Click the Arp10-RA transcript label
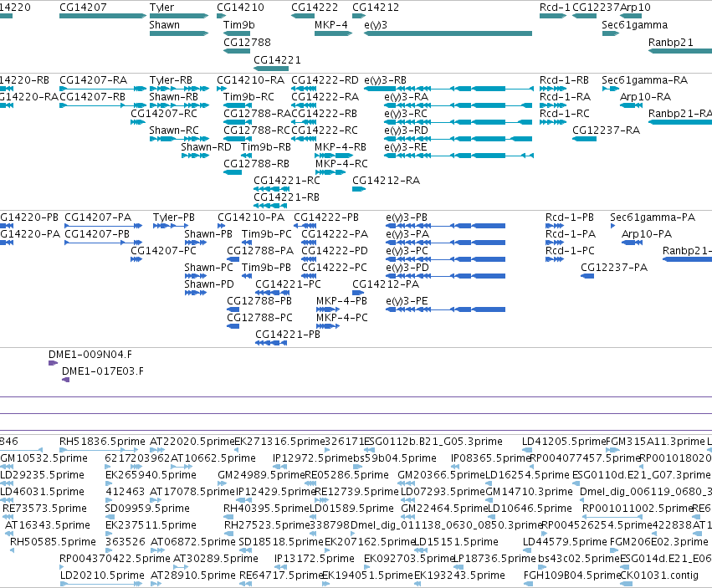The width and height of the screenshot is (712, 588). click(x=646, y=97)
